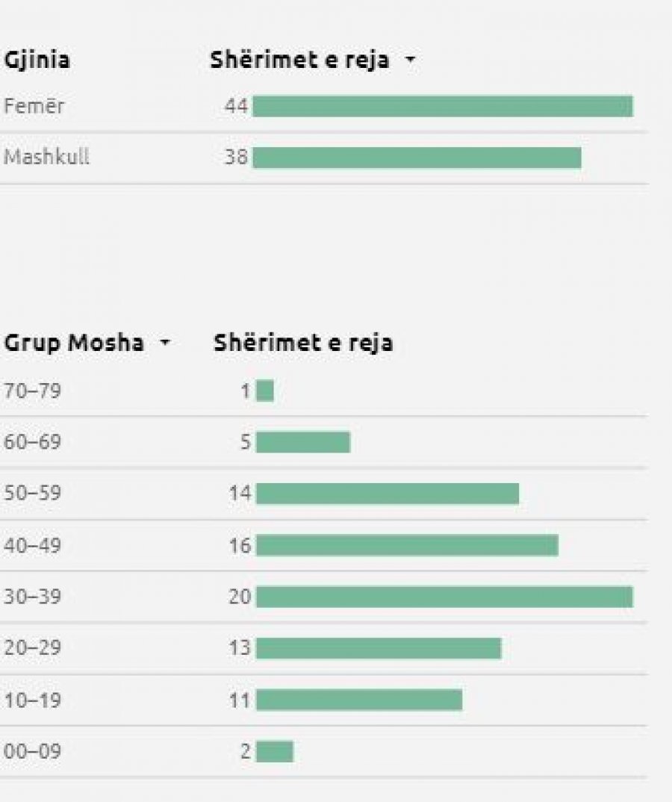
Task: Click the small bar for 70–79 value 1
Action: point(265,391)
